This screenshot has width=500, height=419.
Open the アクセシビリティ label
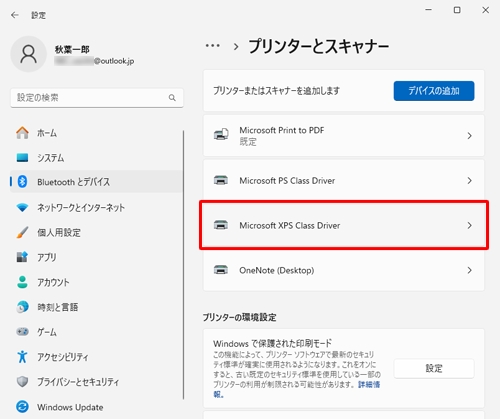point(63,357)
